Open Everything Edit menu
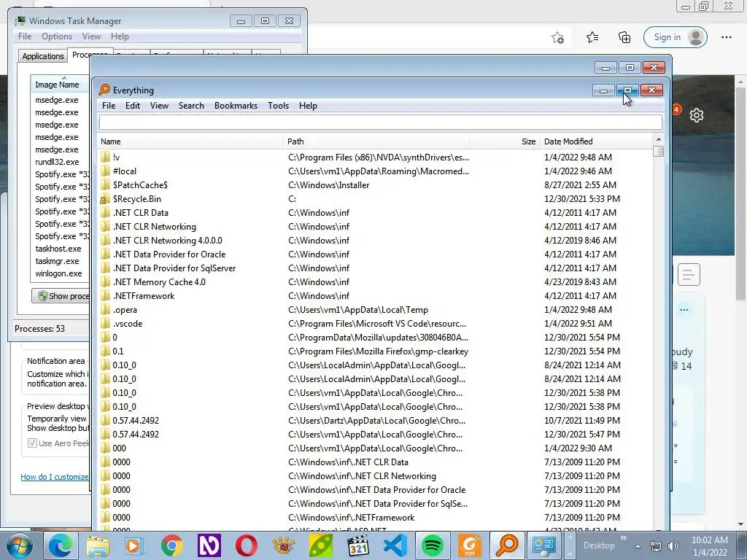This screenshot has height=560, width=747. (133, 106)
